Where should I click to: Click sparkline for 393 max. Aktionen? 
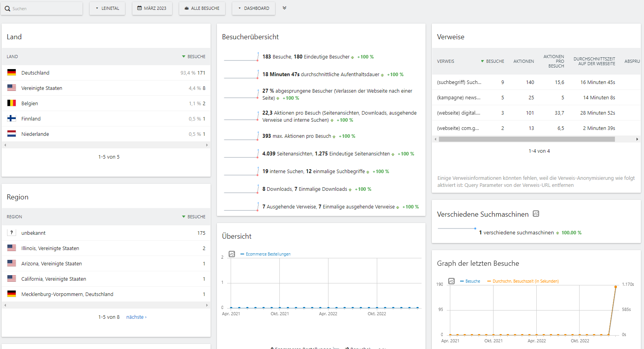241,136
